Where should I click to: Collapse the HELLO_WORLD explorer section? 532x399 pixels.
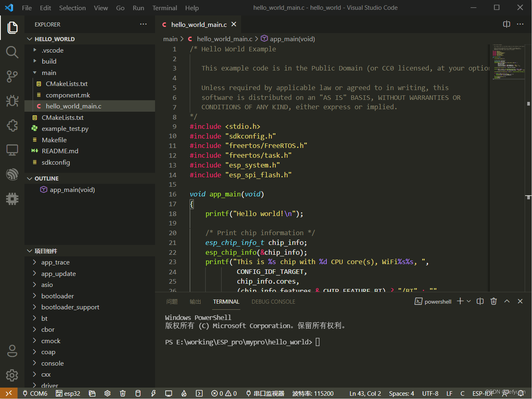point(90,39)
